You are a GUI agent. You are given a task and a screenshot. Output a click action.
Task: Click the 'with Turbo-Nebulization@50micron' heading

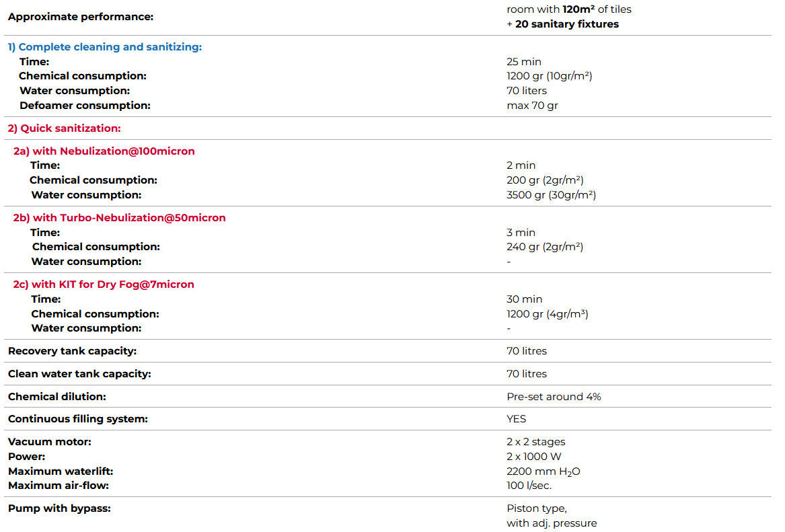120,218
